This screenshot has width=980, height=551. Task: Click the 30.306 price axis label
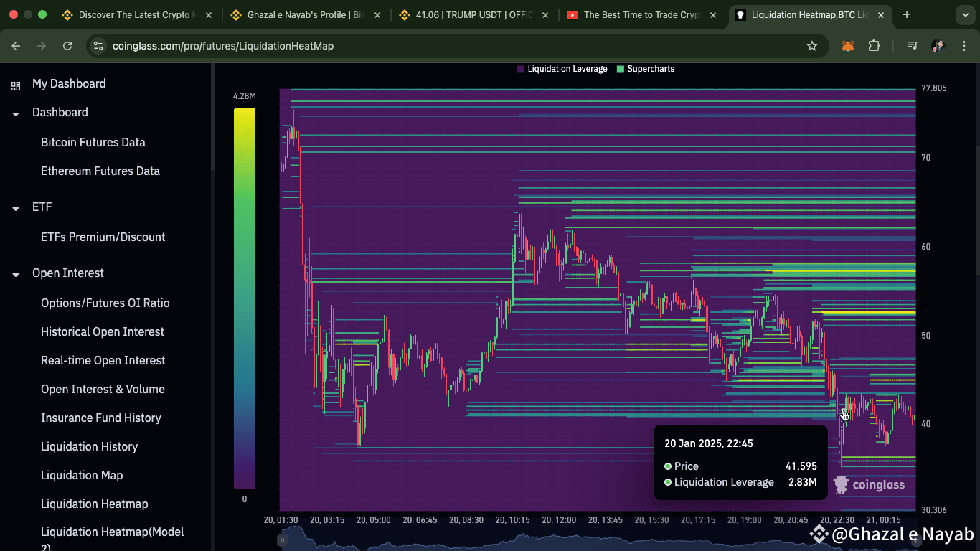934,510
